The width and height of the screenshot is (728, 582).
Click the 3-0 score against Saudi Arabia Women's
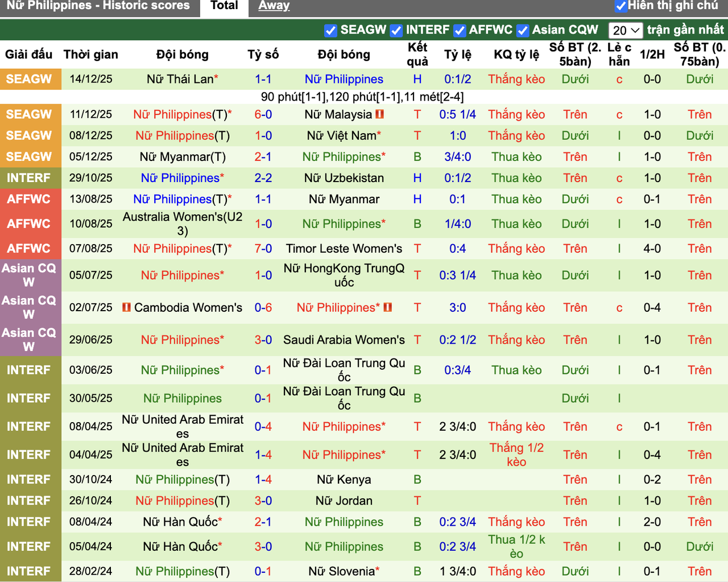[x=263, y=340]
